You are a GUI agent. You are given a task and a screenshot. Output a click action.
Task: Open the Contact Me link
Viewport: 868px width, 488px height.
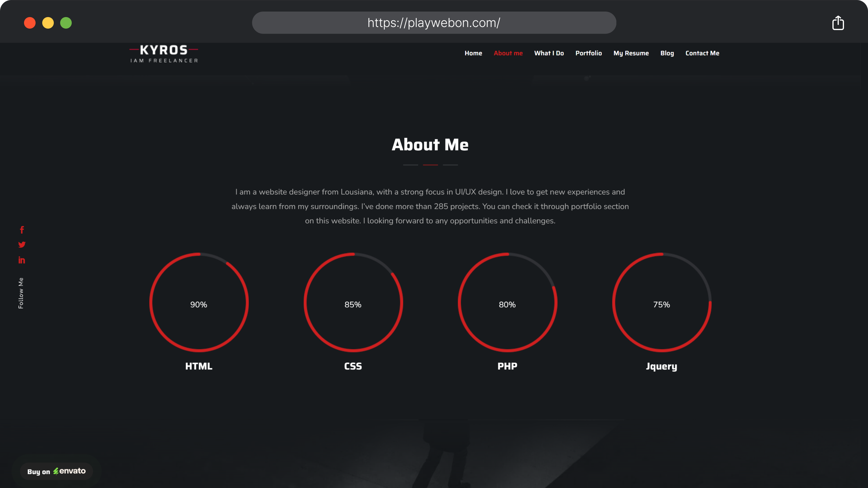[x=702, y=53]
